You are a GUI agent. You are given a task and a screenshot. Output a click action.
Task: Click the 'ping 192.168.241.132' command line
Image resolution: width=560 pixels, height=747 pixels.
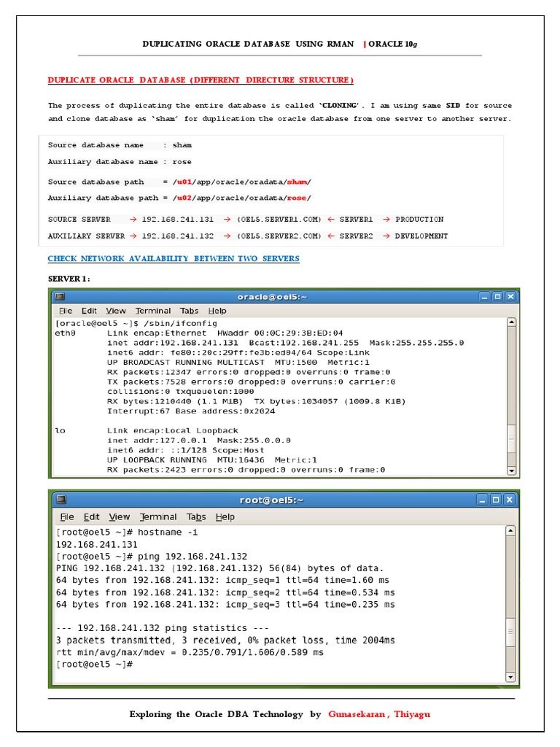[152, 557]
